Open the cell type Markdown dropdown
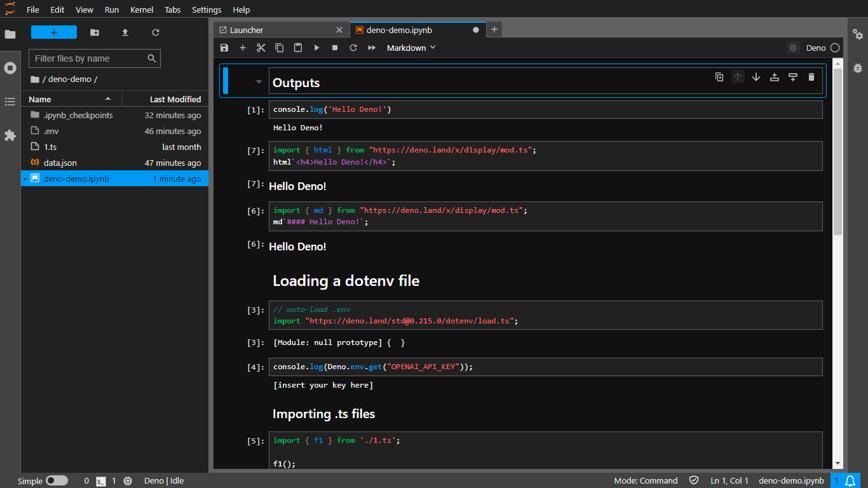Viewport: 868px width, 488px height. [x=411, y=48]
